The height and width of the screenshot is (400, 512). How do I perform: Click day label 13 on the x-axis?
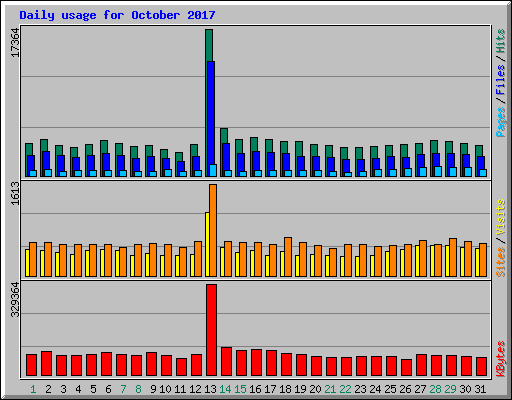(x=210, y=389)
